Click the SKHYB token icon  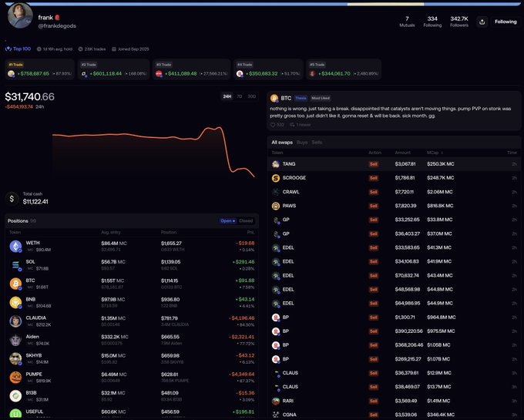[x=15, y=358]
